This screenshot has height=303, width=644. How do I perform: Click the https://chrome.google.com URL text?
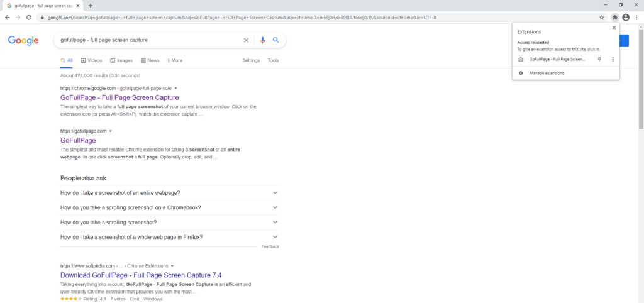tap(88, 88)
